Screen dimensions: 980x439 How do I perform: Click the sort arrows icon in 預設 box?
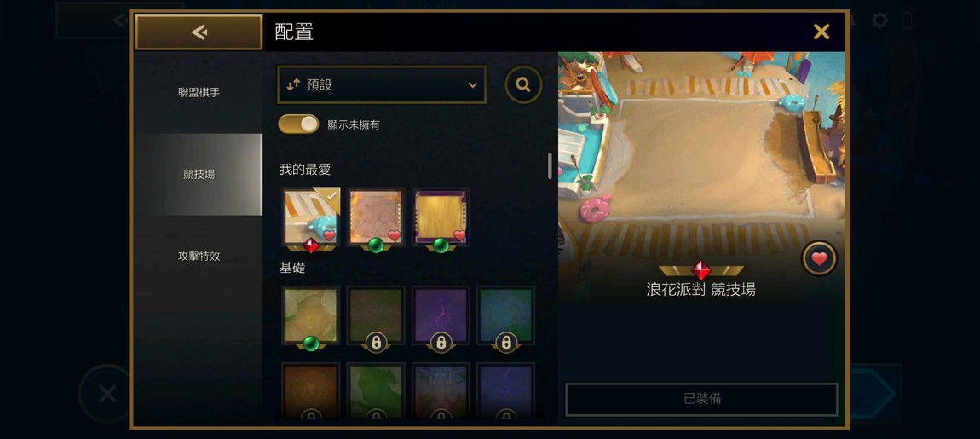293,85
